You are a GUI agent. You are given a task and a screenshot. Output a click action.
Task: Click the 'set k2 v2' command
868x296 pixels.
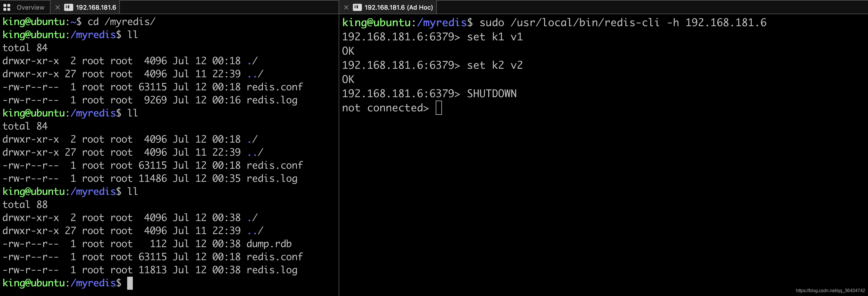(495, 65)
